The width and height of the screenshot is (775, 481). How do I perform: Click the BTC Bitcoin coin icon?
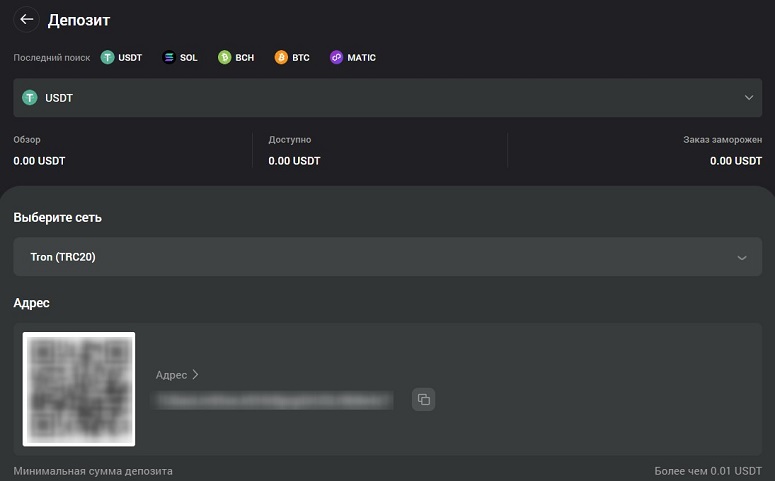click(281, 57)
